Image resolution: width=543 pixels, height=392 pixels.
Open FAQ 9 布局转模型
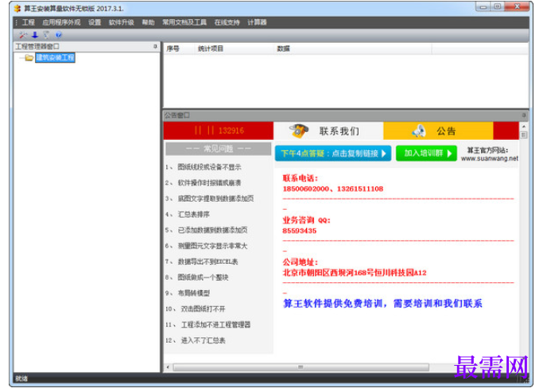pos(188,293)
